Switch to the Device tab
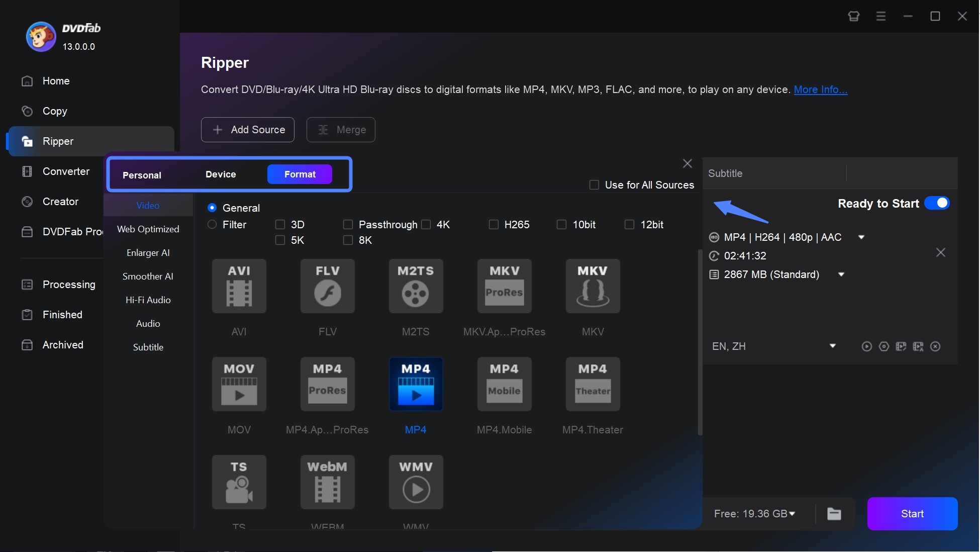This screenshot has height=552, width=980. [220, 173]
